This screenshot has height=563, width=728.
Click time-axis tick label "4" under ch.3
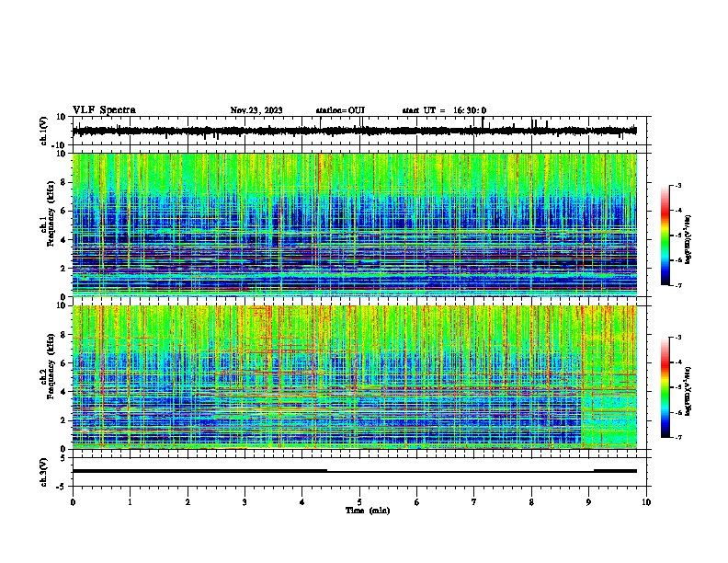[x=301, y=502]
